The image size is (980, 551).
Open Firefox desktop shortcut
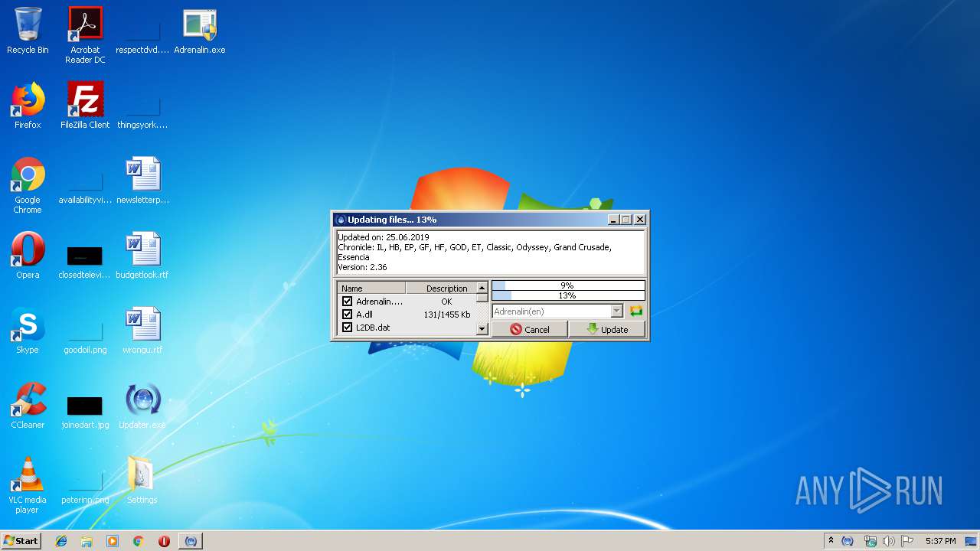pyautogui.click(x=28, y=106)
